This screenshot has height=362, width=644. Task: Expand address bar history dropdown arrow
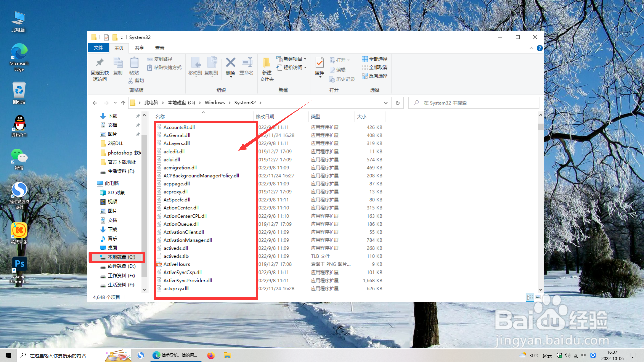pos(386,103)
